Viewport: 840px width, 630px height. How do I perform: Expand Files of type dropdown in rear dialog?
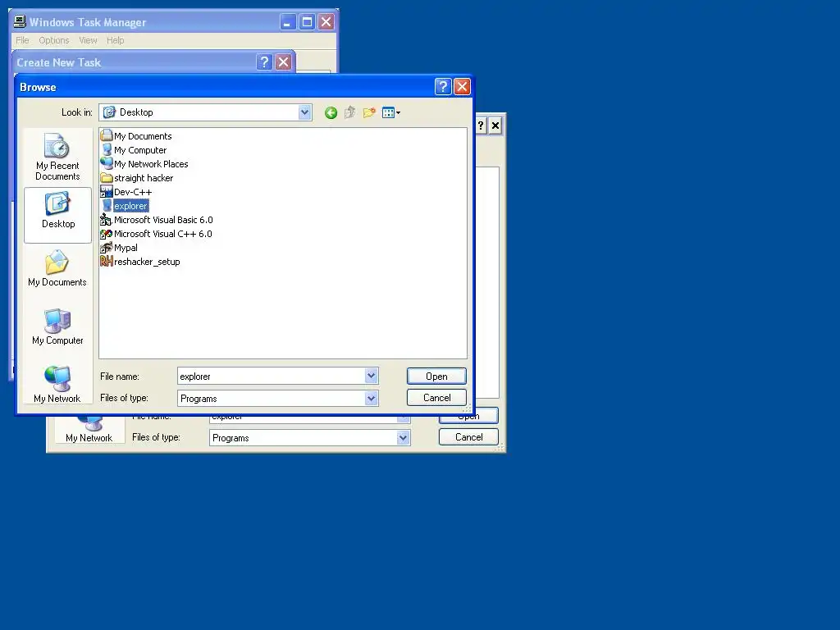pos(404,438)
